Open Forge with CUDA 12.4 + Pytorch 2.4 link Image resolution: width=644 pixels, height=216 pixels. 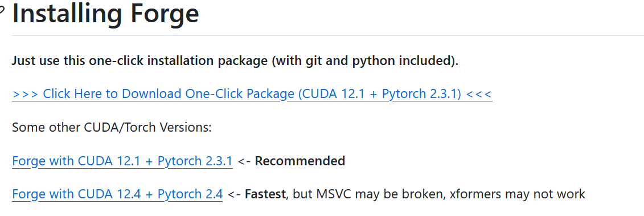tap(117, 194)
